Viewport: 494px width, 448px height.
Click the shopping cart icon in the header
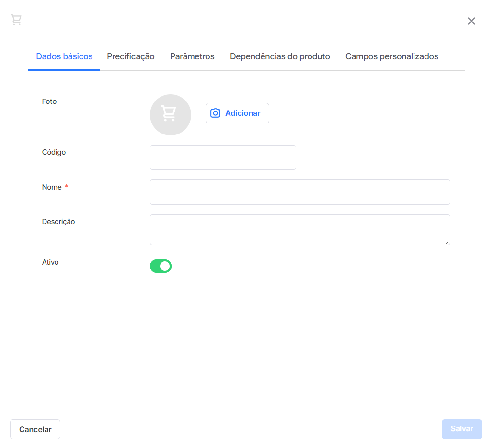16,20
